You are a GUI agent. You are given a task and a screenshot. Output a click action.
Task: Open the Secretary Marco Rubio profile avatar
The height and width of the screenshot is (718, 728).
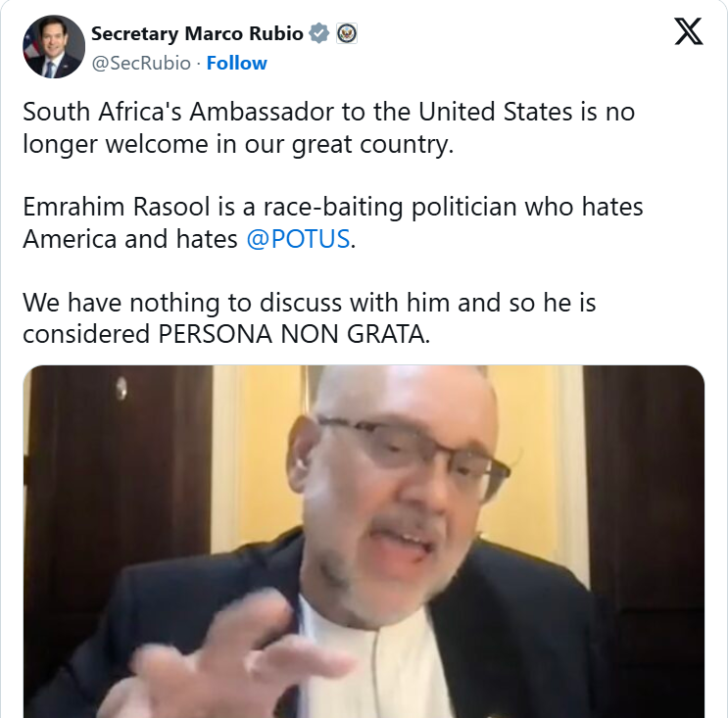pyautogui.click(x=54, y=46)
